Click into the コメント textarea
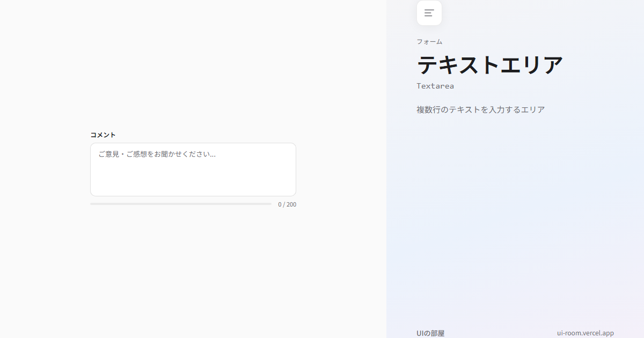 tap(193, 170)
